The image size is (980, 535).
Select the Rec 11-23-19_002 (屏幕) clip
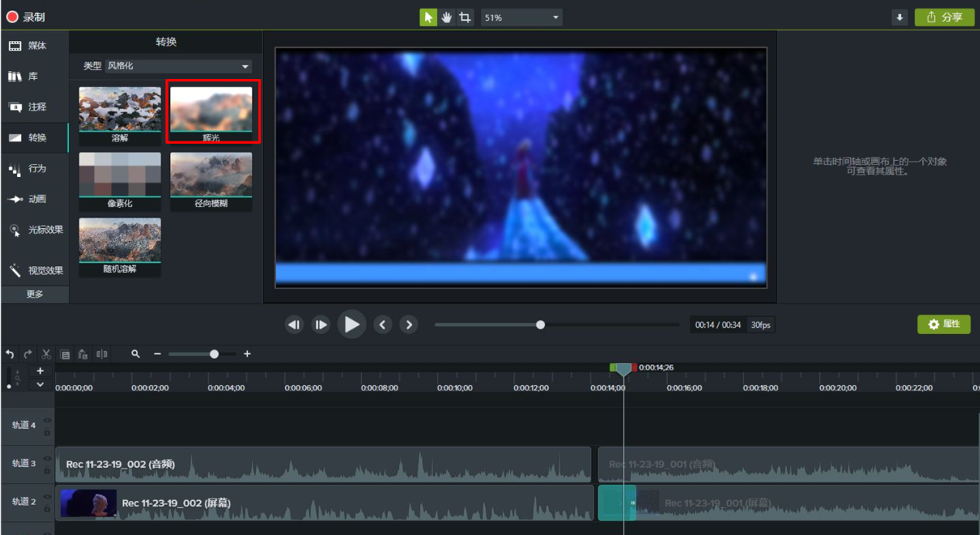click(x=325, y=503)
